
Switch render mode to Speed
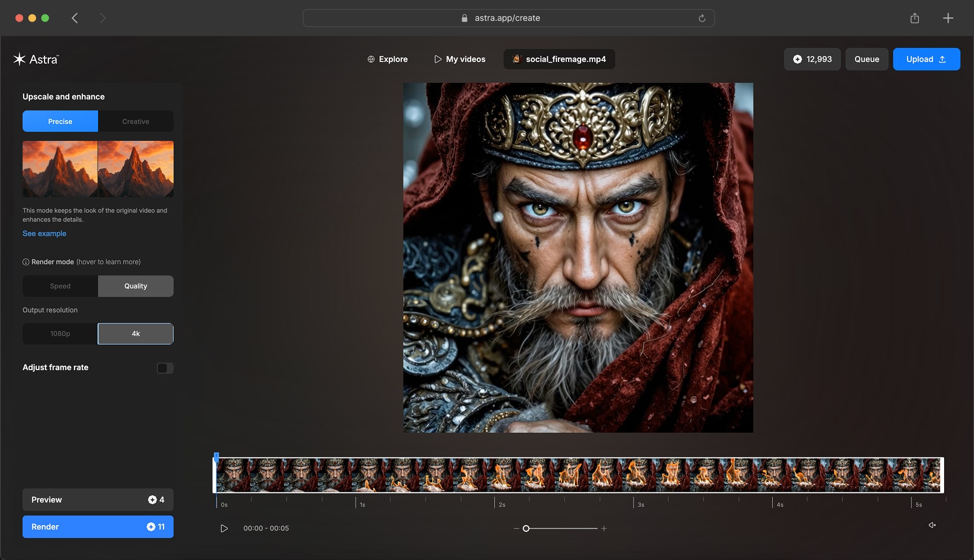click(60, 286)
